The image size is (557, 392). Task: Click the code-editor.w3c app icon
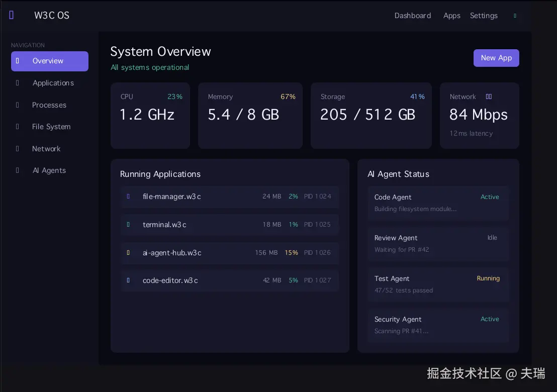pos(129,280)
